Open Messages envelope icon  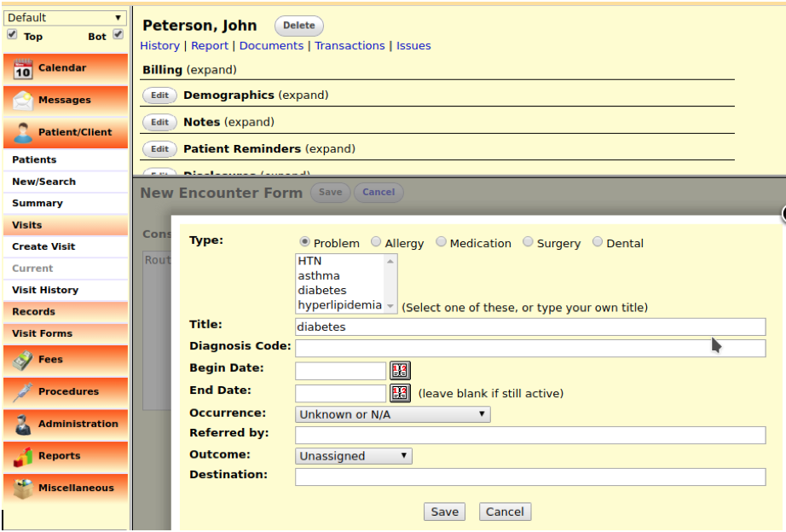point(23,101)
